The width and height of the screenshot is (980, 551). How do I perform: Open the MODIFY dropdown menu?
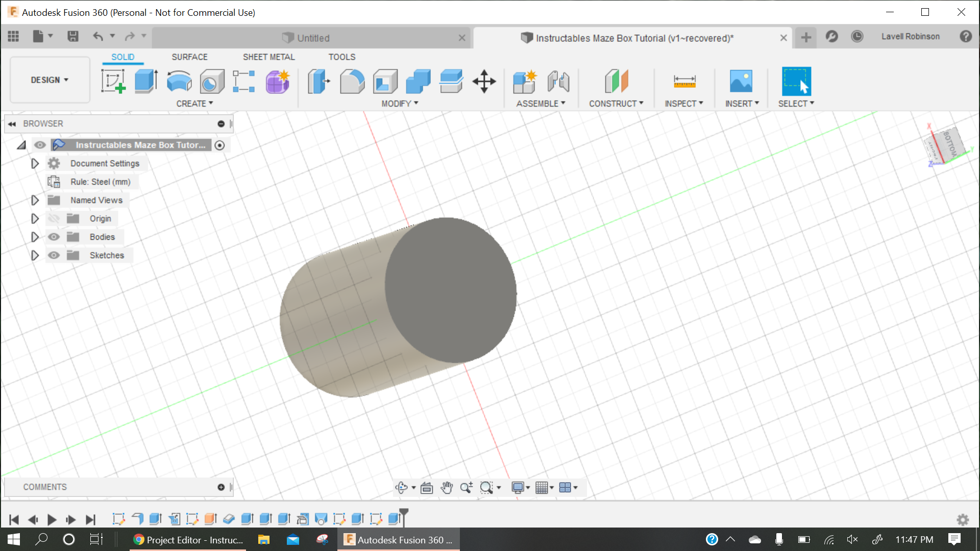[x=400, y=104]
